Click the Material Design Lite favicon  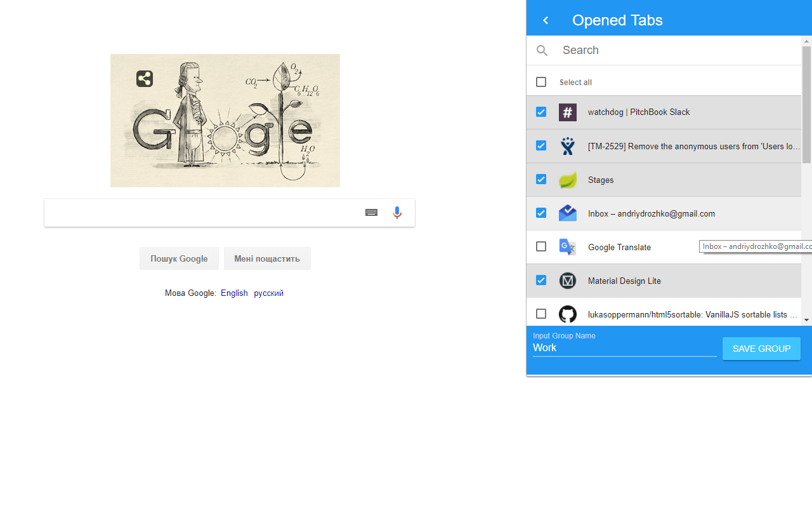coord(567,280)
